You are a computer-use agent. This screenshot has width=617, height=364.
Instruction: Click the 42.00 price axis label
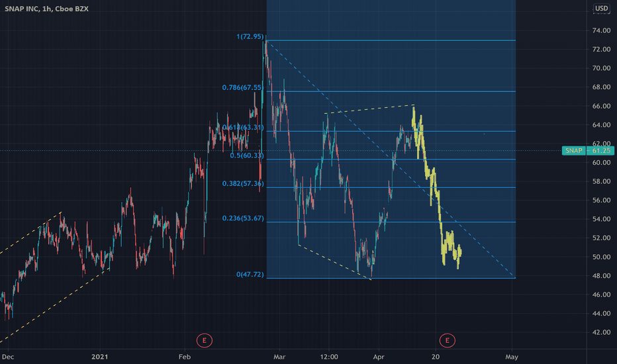pos(601,332)
